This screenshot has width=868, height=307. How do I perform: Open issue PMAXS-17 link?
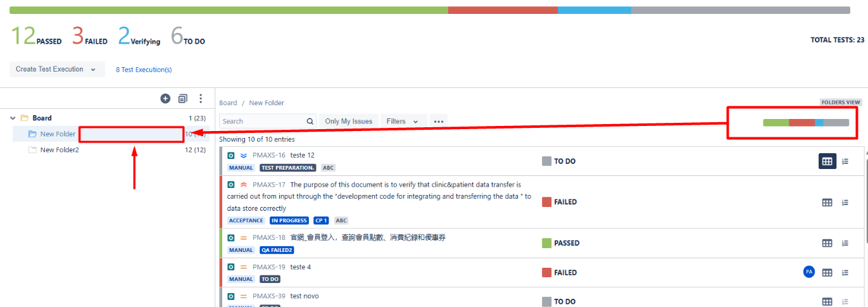tap(269, 185)
